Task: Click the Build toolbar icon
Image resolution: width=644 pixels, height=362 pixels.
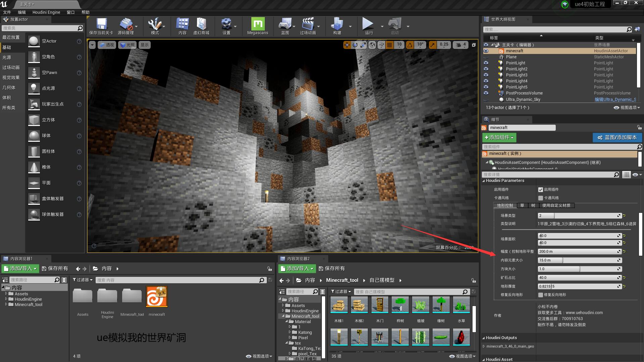Action: point(337,24)
